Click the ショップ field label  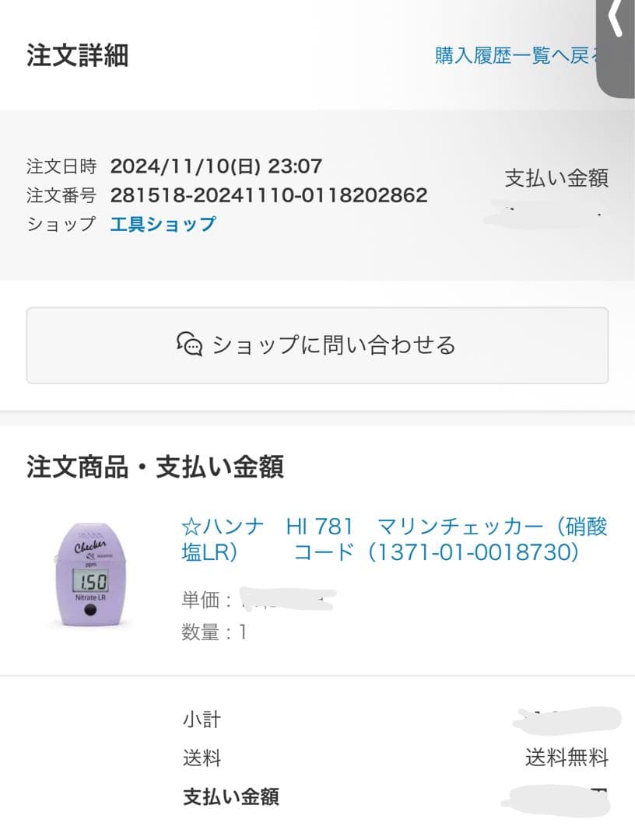[61, 225]
